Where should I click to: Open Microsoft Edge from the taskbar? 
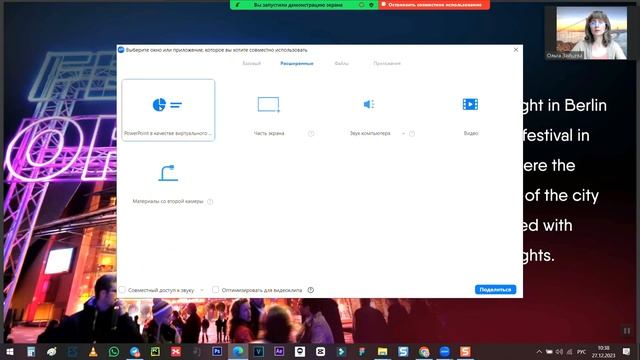[238, 351]
